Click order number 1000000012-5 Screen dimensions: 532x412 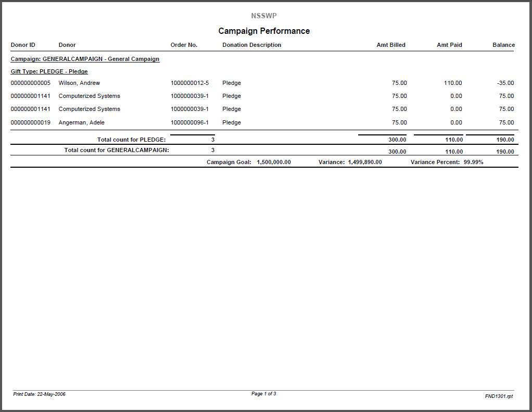tap(189, 83)
